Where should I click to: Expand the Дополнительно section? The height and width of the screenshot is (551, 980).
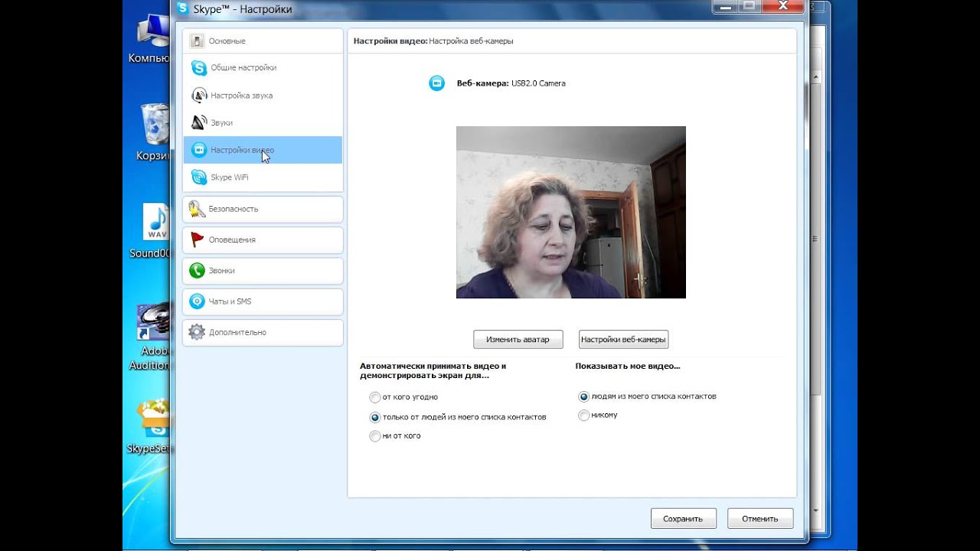pyautogui.click(x=263, y=332)
